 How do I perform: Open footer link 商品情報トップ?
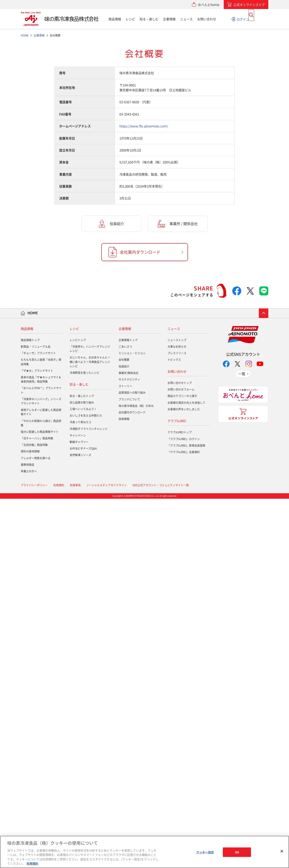(30, 340)
